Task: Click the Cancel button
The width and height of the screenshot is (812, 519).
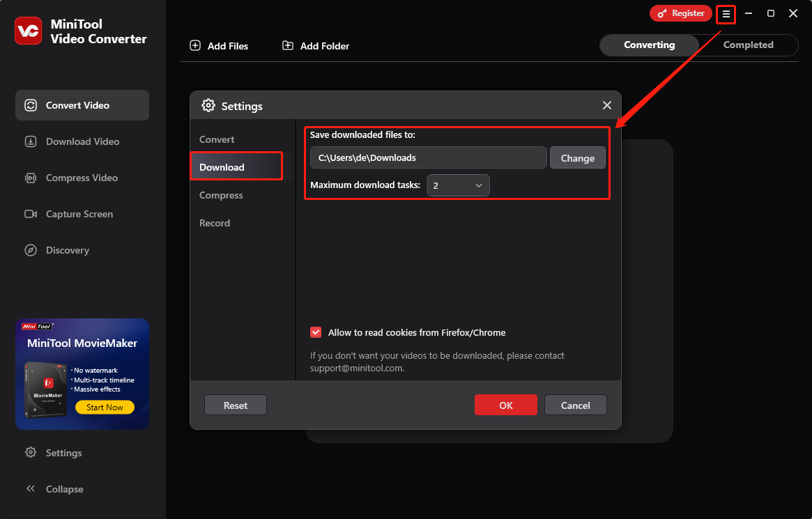Action: (x=575, y=405)
